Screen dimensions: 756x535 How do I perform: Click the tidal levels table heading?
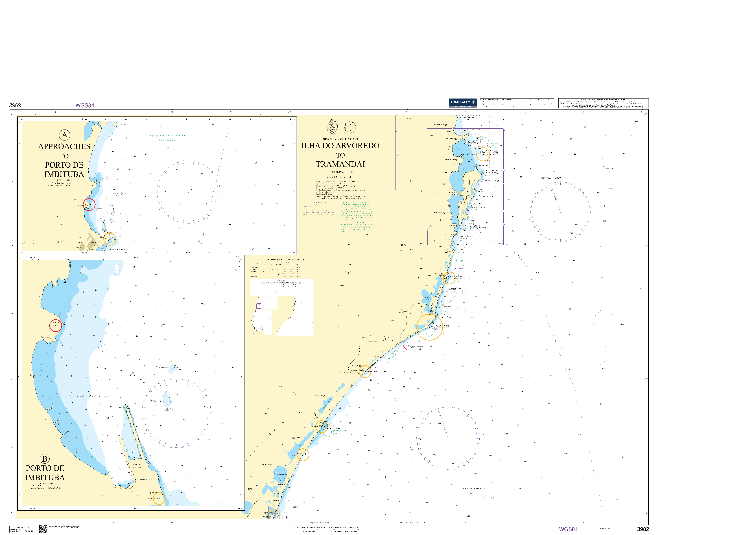click(285, 259)
